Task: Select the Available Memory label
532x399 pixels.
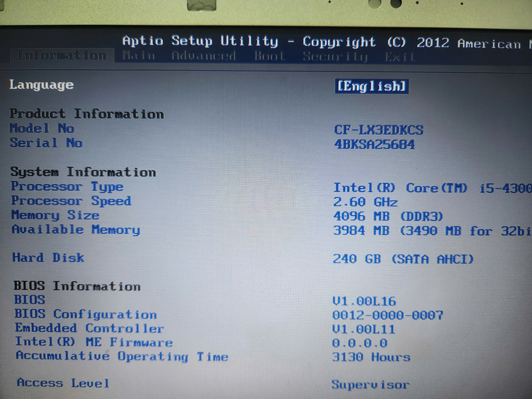Action: (x=76, y=230)
